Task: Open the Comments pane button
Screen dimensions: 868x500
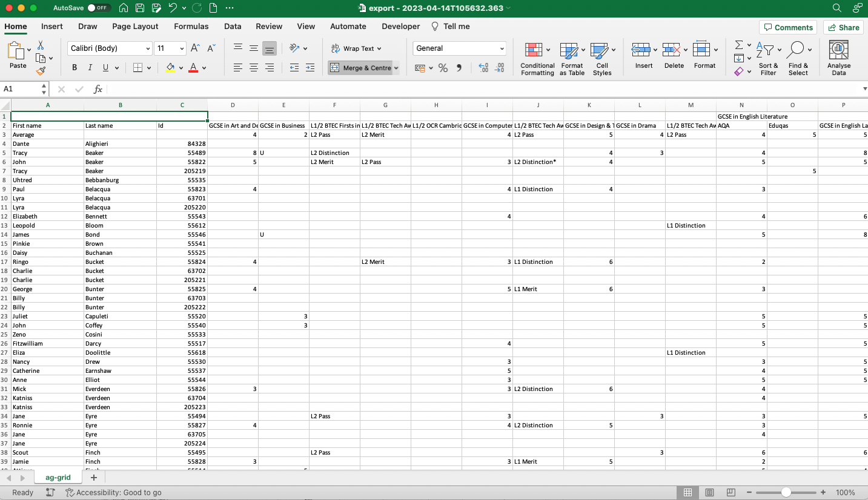Action: click(787, 27)
